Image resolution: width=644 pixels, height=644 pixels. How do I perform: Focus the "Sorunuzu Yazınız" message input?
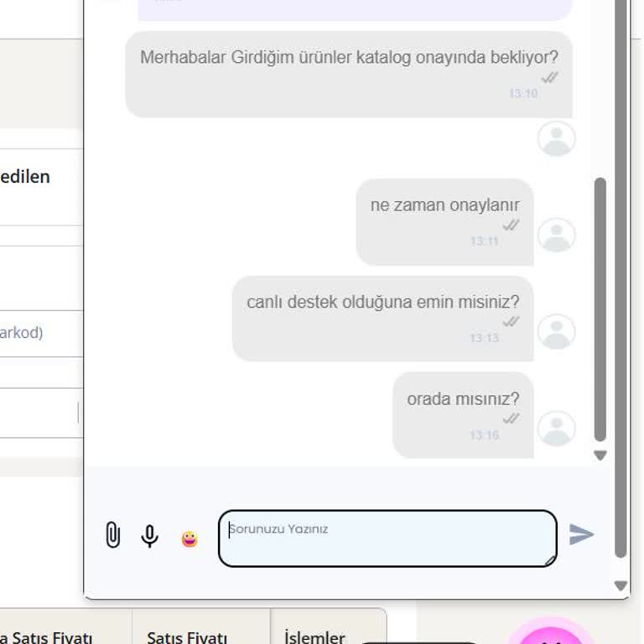pyautogui.click(x=387, y=538)
